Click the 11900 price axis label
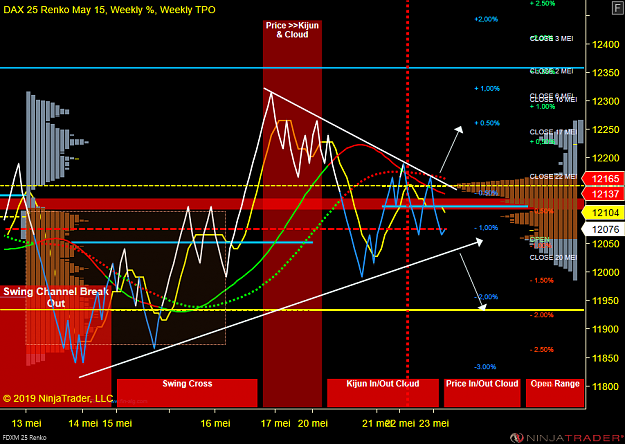The height and width of the screenshot is (444, 625). coord(605,329)
